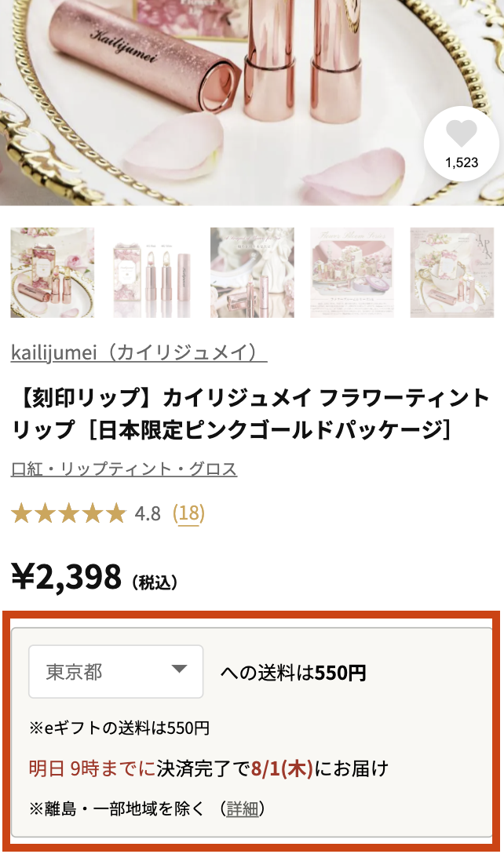Click the dropdown arrow beside 東京都

click(179, 669)
